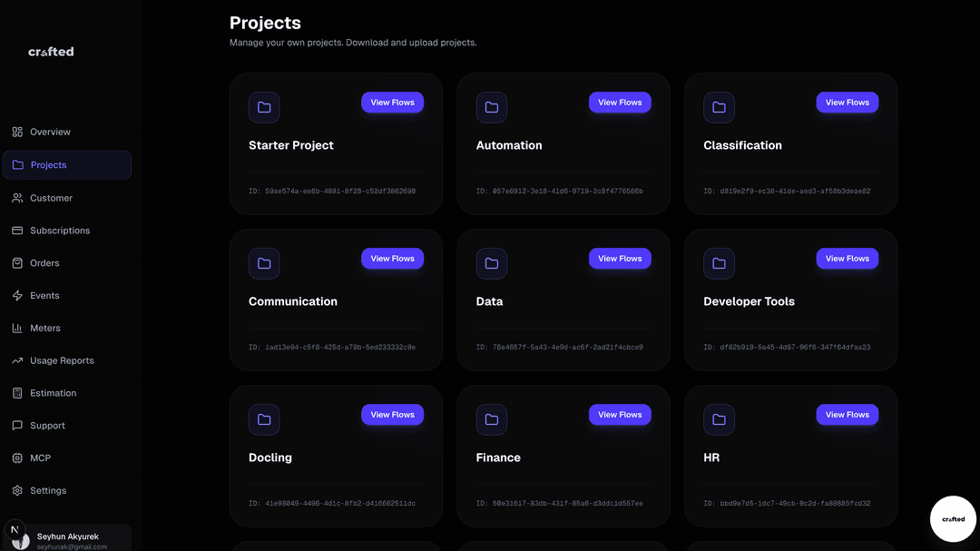Click the Overview grid icon in sidebar
Screen dimensions: 980x551
click(x=17, y=132)
